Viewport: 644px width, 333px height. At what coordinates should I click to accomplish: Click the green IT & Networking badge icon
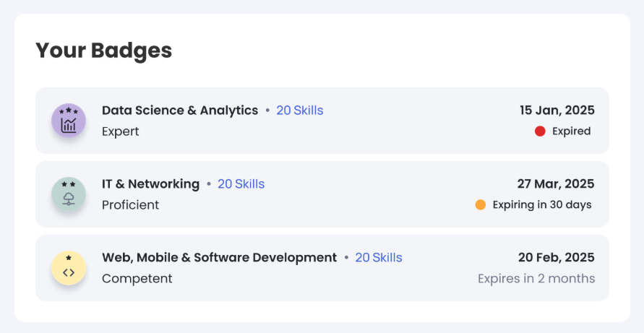[69, 194]
